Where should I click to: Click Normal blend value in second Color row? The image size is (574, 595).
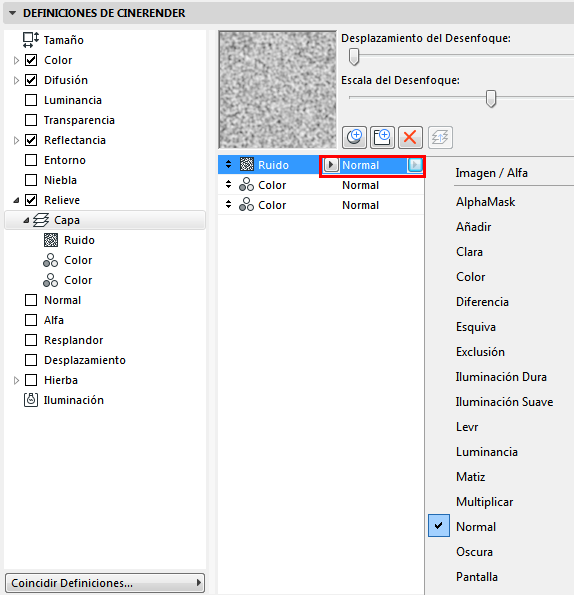pos(360,205)
